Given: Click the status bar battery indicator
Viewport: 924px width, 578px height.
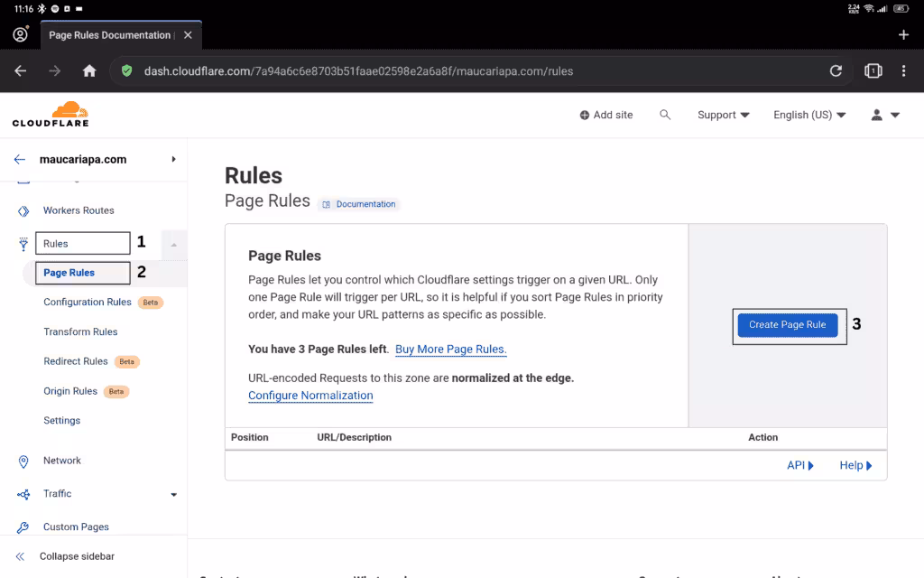Looking at the screenshot, I should click(x=901, y=8).
